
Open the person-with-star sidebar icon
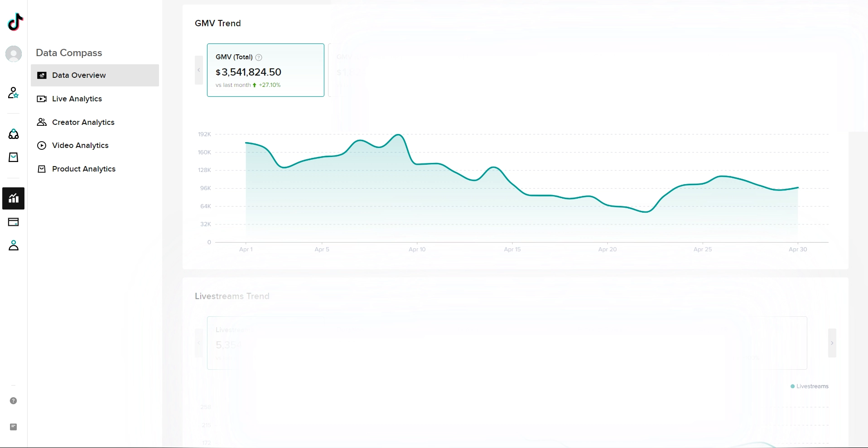coord(14,93)
